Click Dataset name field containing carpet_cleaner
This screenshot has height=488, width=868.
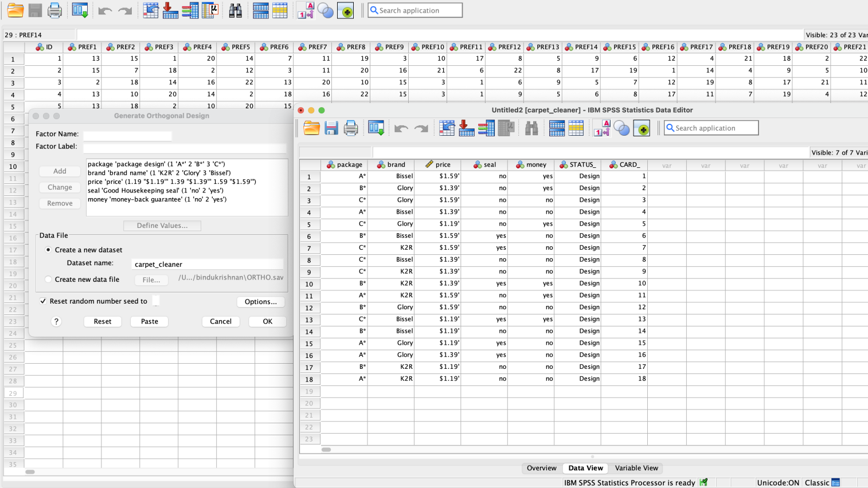coord(207,264)
